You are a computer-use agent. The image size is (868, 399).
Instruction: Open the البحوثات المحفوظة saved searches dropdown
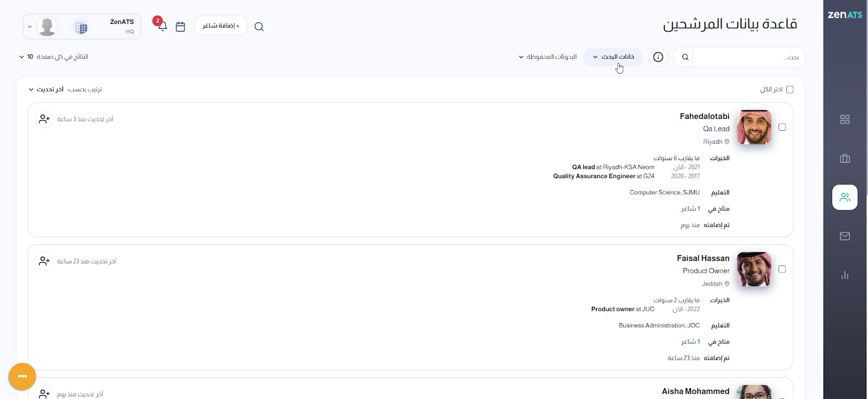(x=547, y=57)
